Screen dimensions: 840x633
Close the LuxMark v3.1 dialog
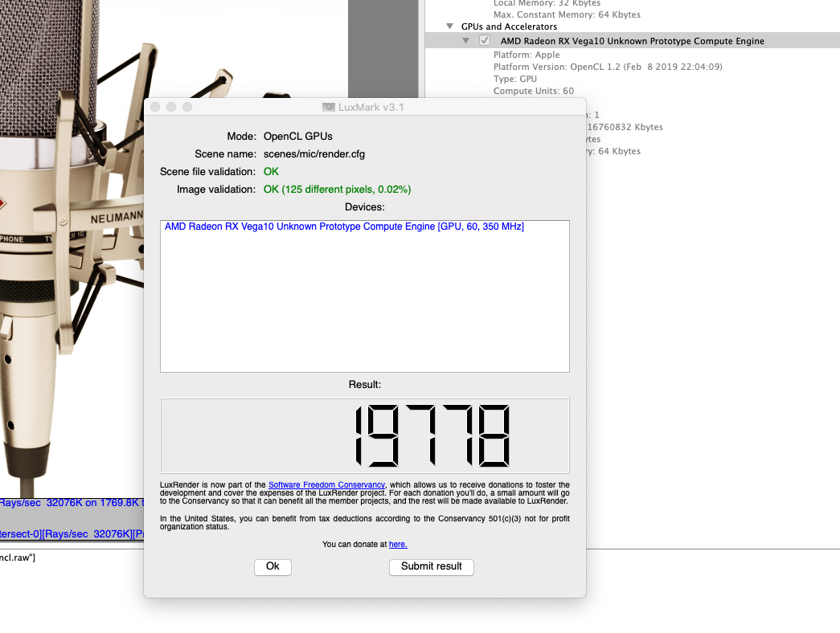[x=155, y=107]
